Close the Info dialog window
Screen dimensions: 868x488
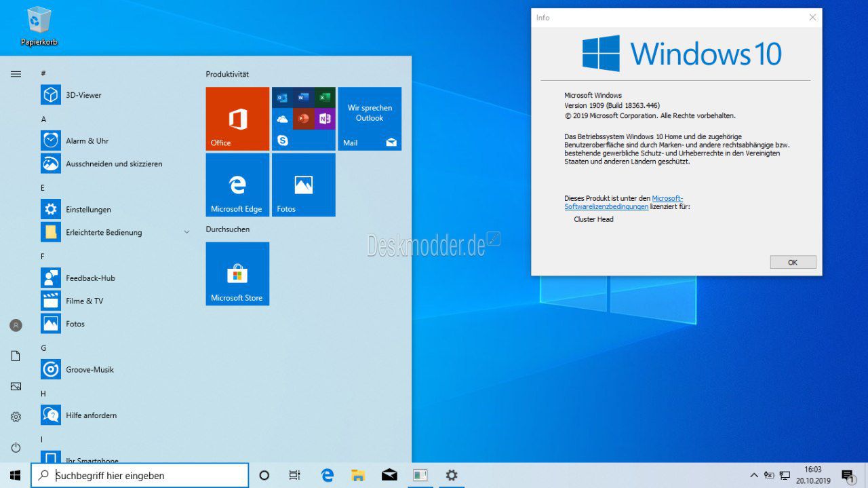point(812,18)
